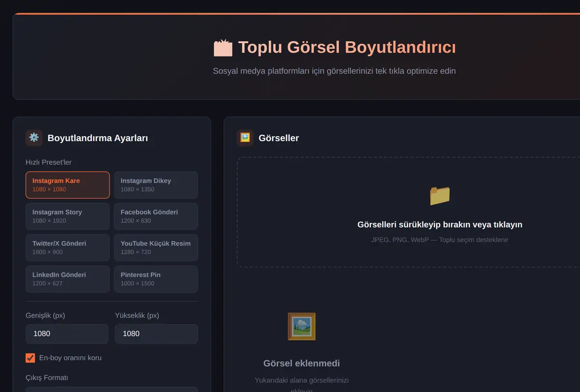Click the Sosyal medya platformları subtitle text
Screen dimensions: 580x392
(334, 71)
